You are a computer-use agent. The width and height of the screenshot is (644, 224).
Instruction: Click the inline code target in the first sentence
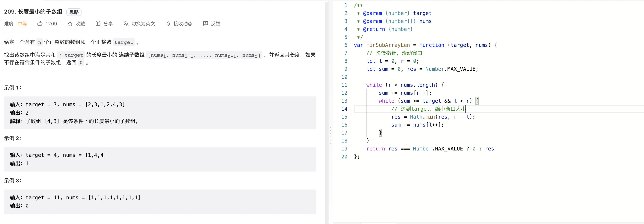124,42
